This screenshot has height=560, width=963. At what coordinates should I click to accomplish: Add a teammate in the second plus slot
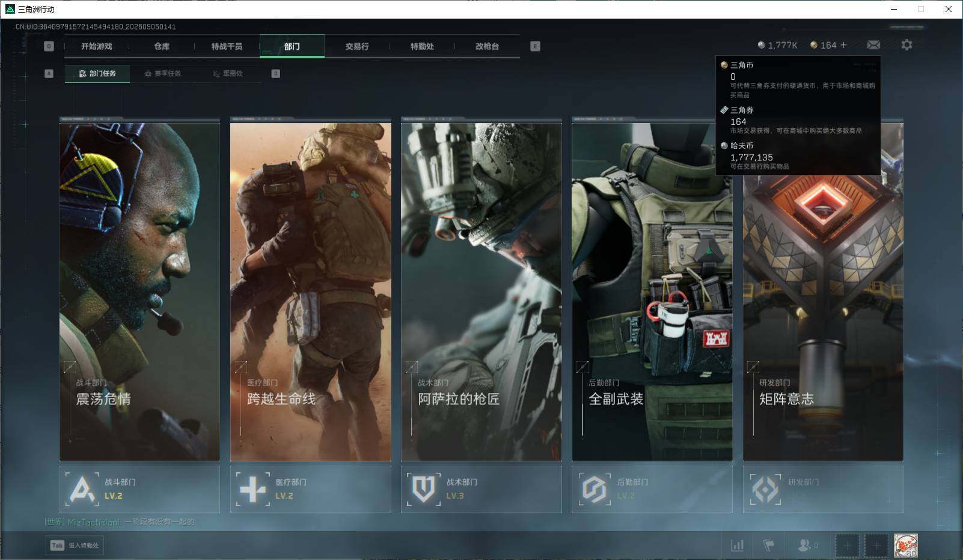point(876,546)
